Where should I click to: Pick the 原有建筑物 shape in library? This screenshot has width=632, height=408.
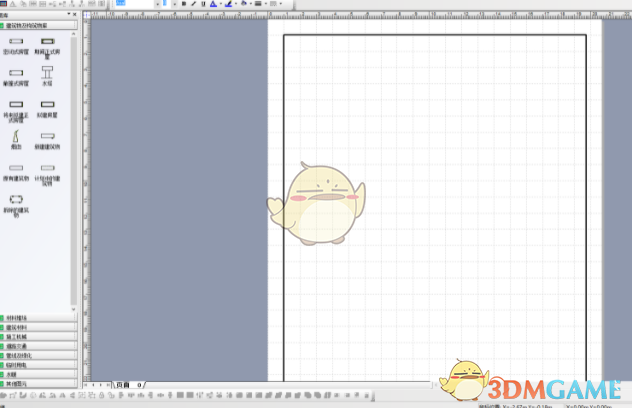tap(16, 172)
